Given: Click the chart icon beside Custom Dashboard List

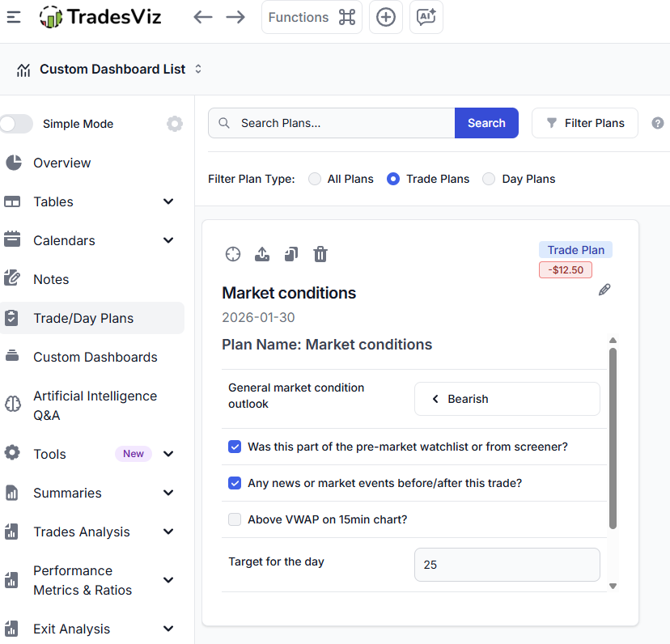Looking at the screenshot, I should [23, 70].
